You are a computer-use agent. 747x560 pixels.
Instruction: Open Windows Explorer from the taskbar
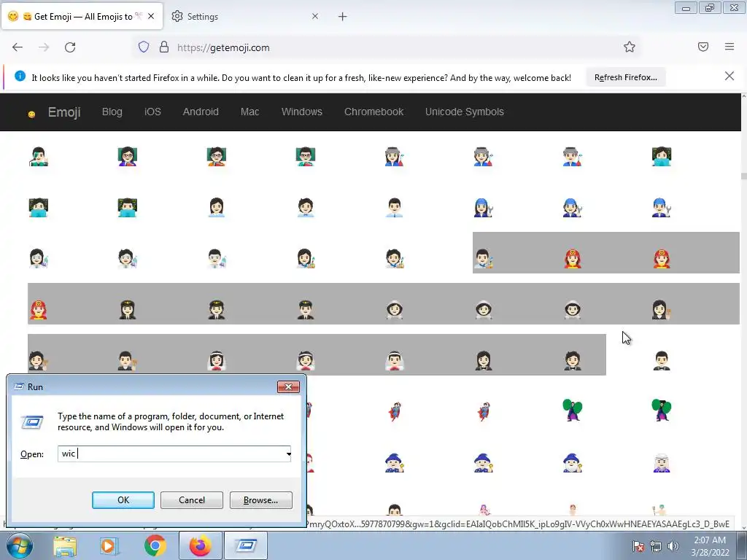(65, 545)
